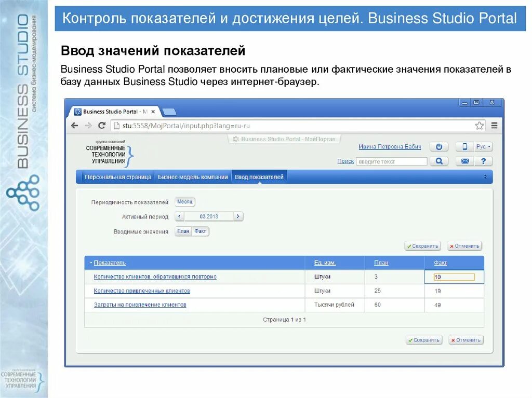Click the План cell with value 25
Screen dimensions: 532x398
pos(395,291)
